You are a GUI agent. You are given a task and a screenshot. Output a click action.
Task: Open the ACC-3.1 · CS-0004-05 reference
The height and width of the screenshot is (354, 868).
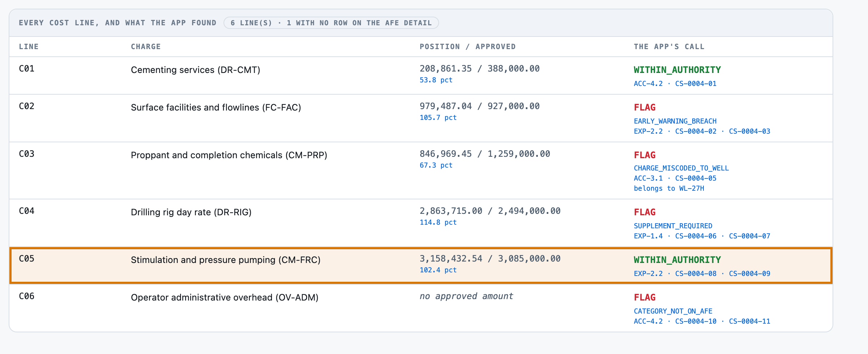pos(675,178)
